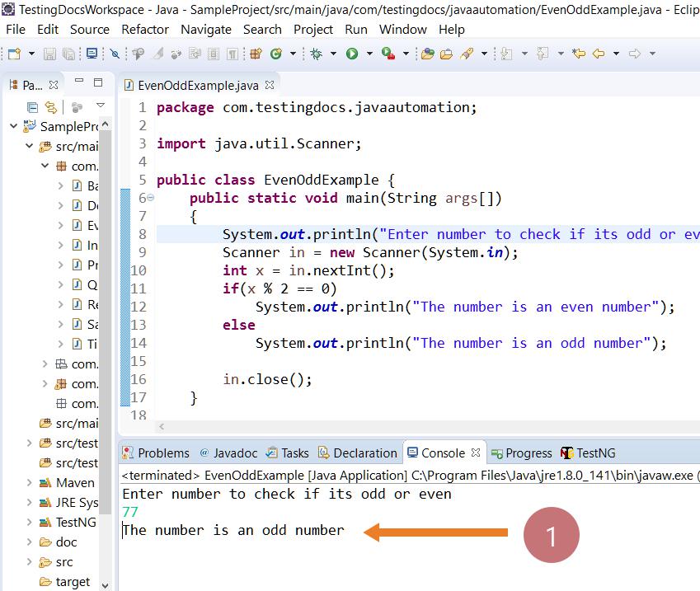Maximize the Package Explorer panel

click(98, 82)
